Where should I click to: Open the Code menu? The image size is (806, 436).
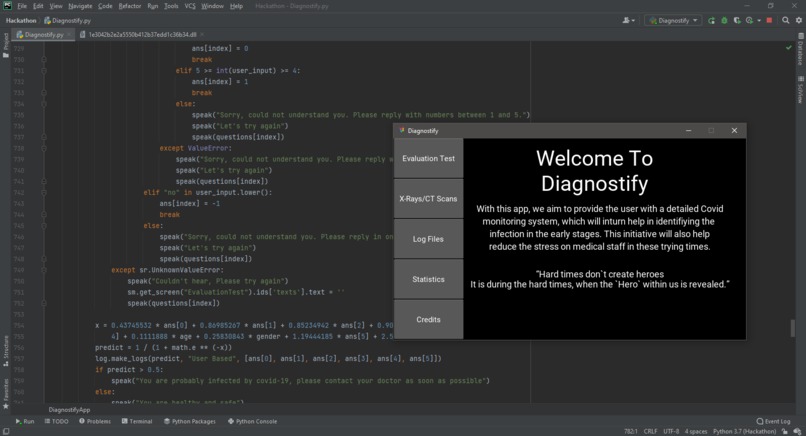pos(105,6)
